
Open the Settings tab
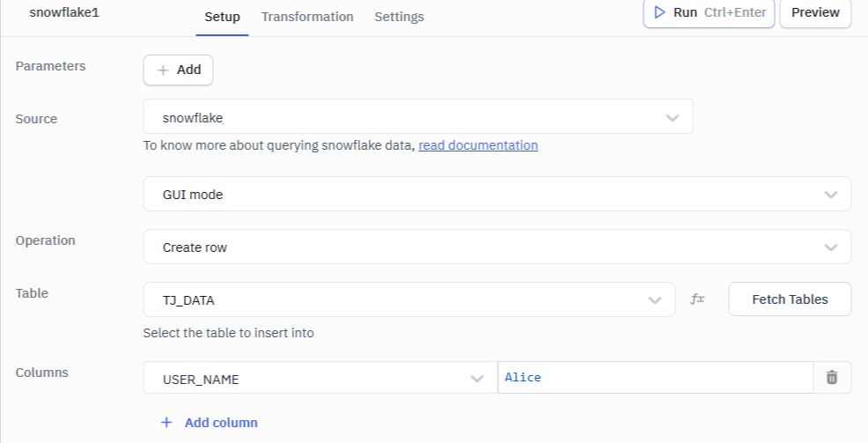click(x=399, y=17)
